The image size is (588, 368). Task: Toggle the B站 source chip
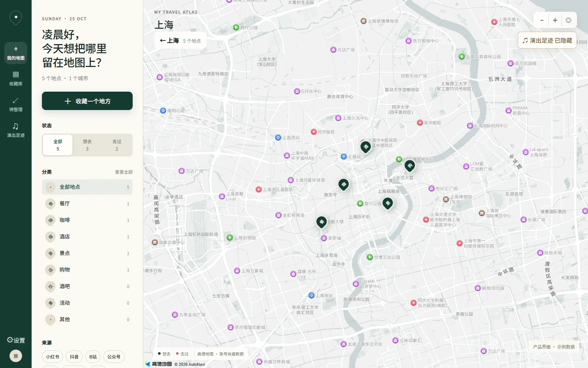(x=93, y=357)
